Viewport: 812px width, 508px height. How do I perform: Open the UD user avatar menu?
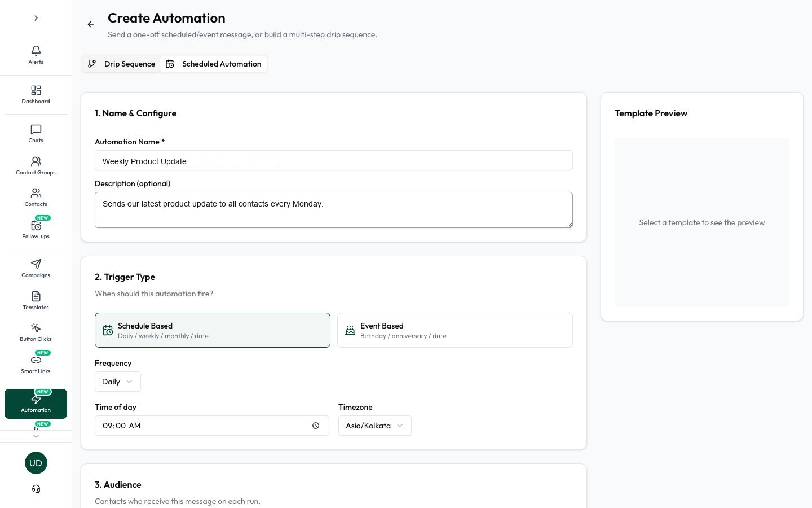click(x=36, y=463)
